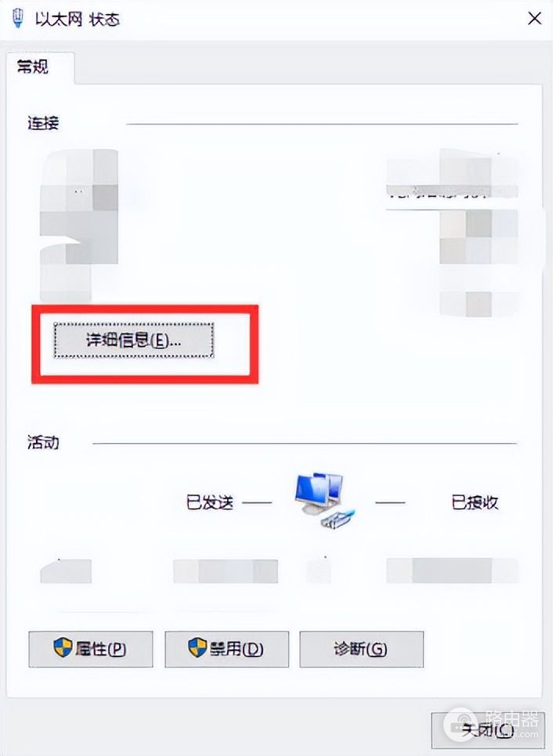Run the 诊断(G) diagnose button

(361, 649)
